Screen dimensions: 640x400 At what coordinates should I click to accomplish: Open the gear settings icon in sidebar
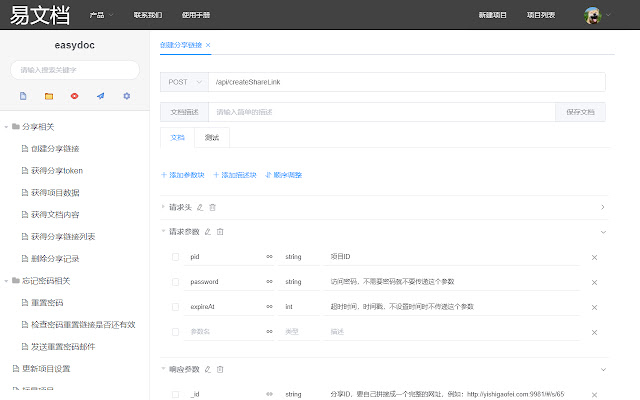coord(127,96)
